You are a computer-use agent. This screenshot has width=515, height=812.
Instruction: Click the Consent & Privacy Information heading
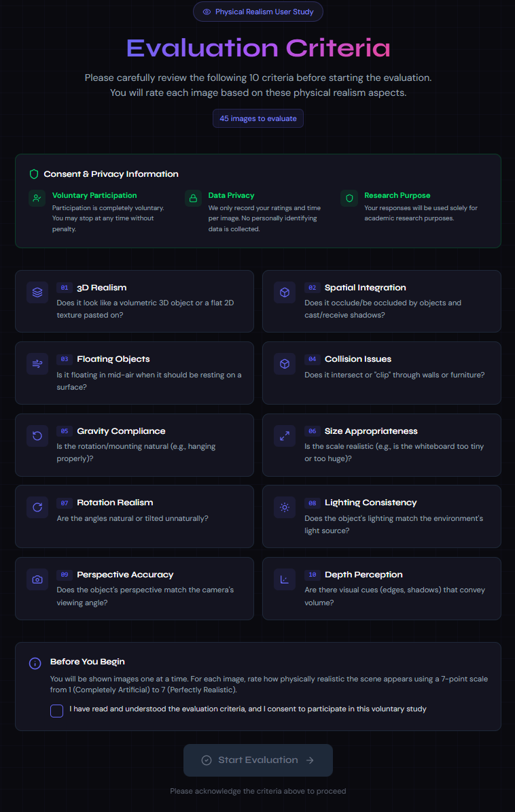[x=111, y=174]
